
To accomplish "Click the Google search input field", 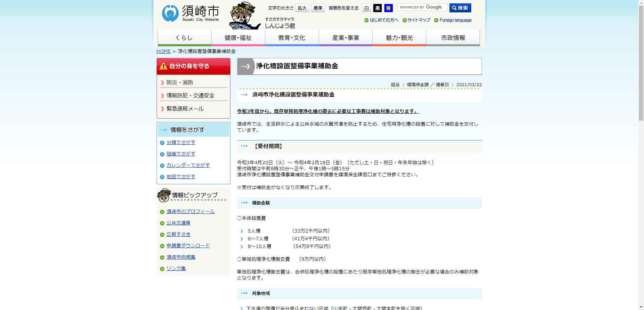I will pos(422,7).
